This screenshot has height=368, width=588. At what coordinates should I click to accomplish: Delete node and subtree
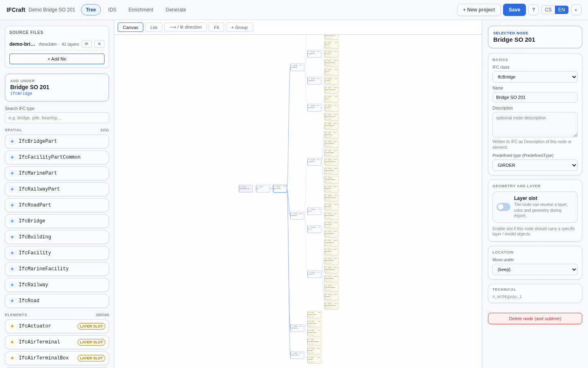click(535, 319)
